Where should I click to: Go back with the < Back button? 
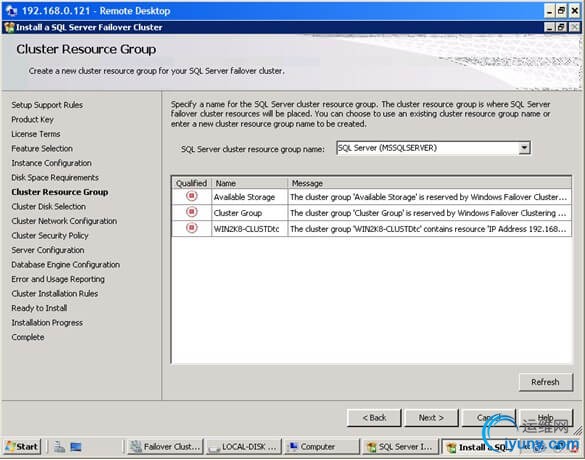[x=374, y=417]
